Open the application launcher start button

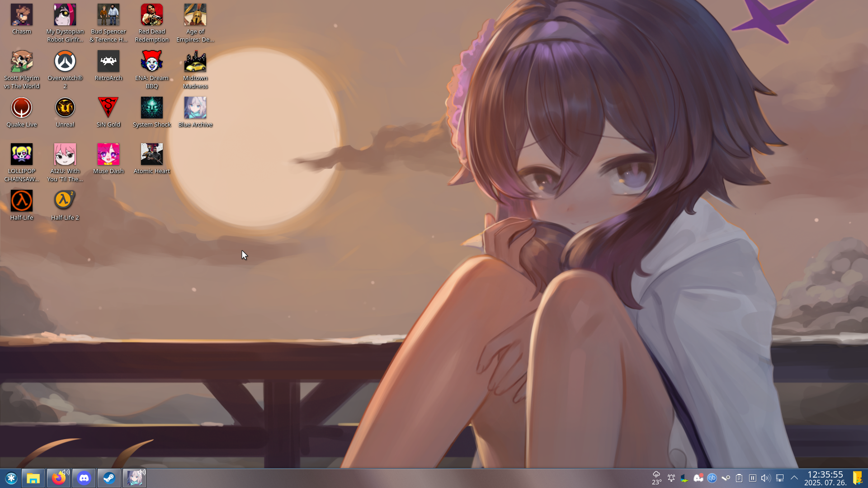11,478
